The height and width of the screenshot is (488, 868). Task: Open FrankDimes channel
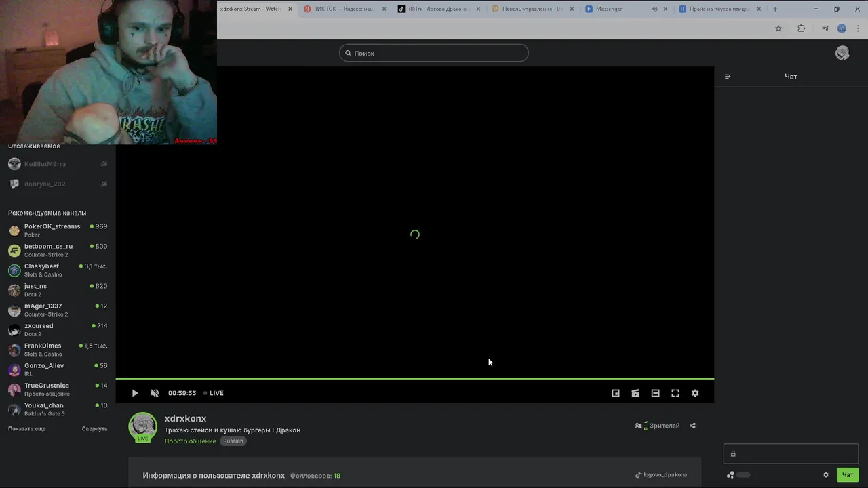tap(58, 350)
